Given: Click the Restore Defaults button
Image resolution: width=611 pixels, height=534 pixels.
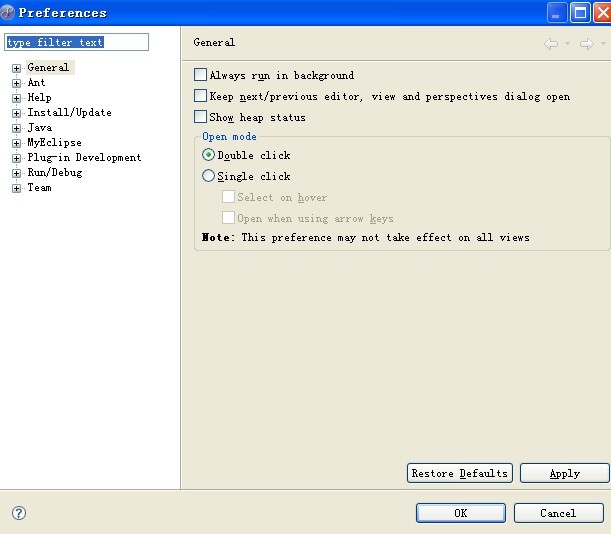Looking at the screenshot, I should coord(460,473).
